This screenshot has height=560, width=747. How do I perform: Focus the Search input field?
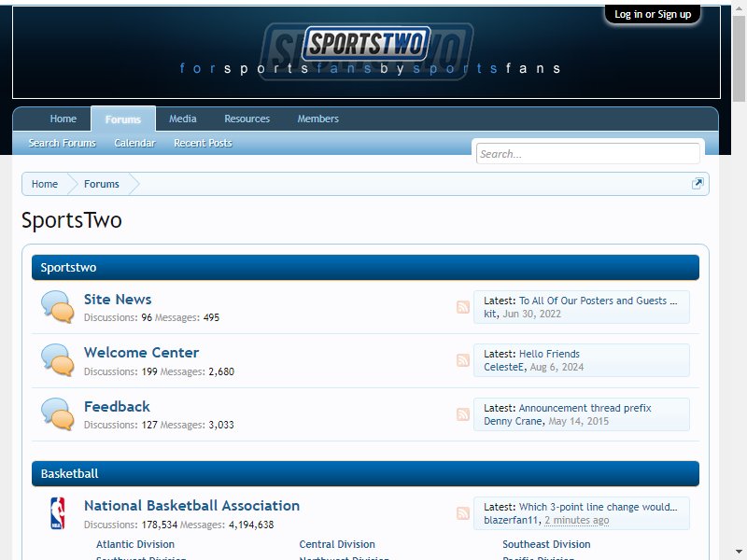588,154
